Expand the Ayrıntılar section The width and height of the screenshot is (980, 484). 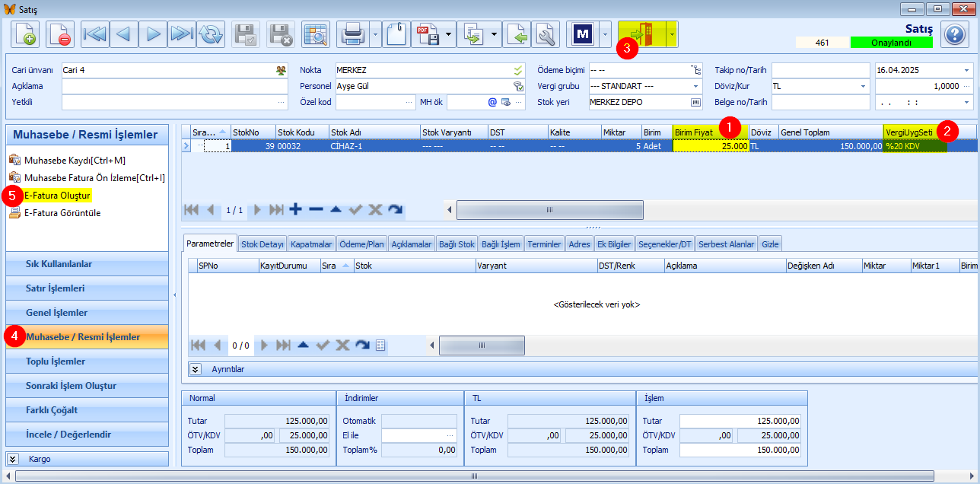click(195, 369)
